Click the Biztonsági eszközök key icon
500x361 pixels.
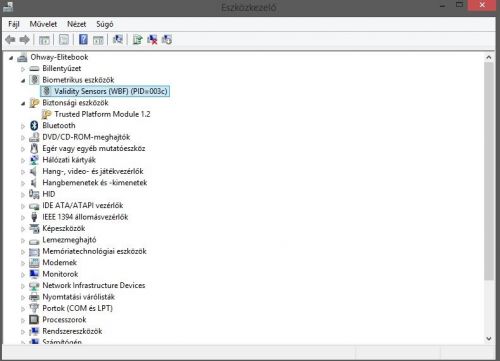(34, 103)
